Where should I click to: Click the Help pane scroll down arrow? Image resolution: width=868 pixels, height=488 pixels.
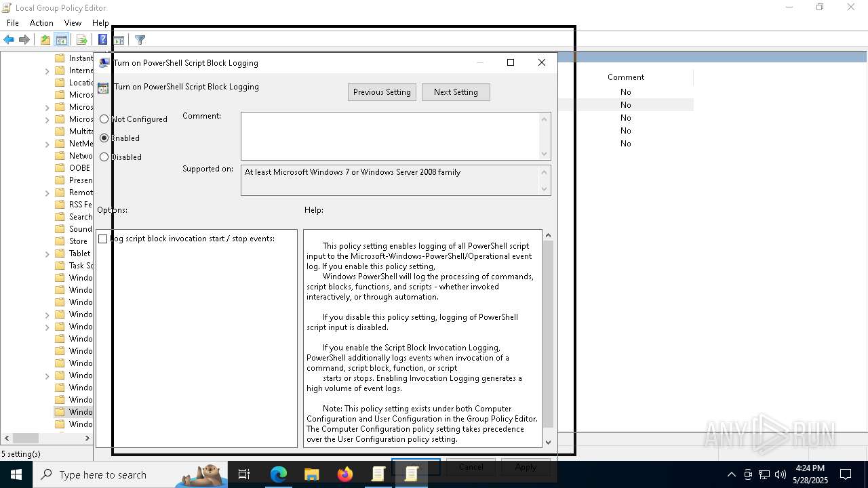click(x=548, y=442)
